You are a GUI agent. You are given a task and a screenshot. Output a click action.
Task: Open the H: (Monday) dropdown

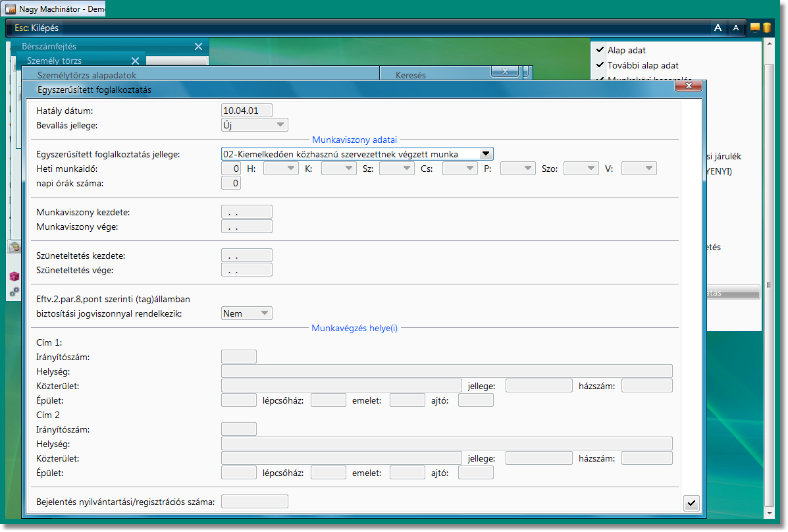click(281, 169)
